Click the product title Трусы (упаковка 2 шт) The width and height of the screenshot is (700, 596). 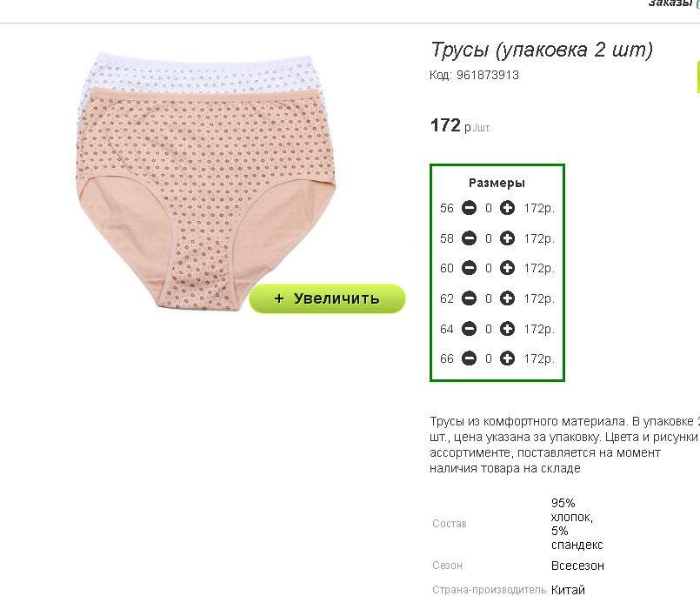coord(542,50)
